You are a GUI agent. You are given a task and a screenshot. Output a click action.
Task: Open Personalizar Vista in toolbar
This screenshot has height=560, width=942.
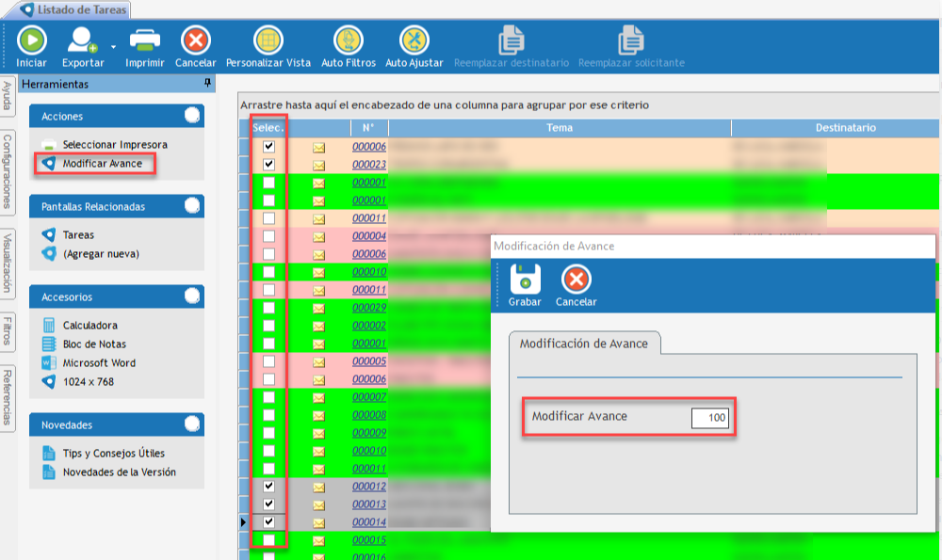(x=268, y=40)
